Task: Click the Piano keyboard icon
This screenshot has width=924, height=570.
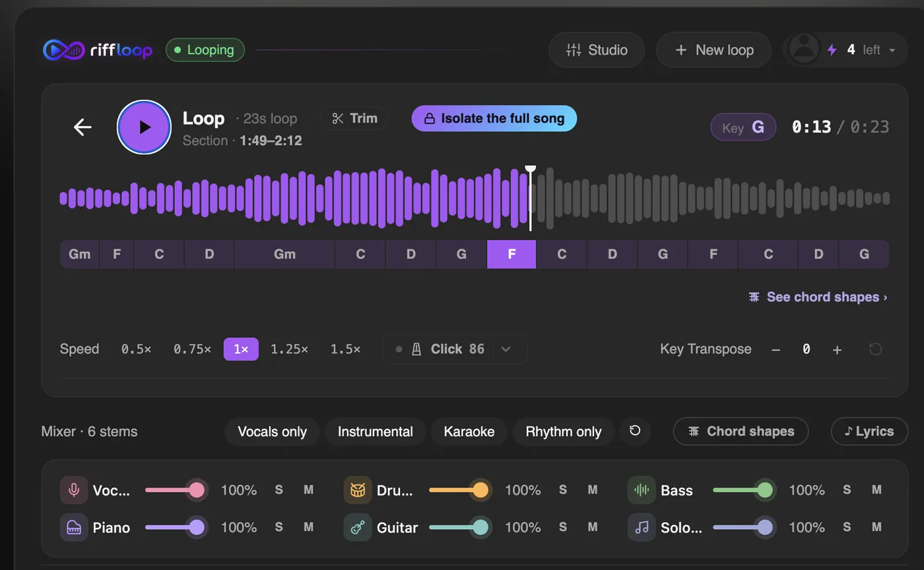Action: pyautogui.click(x=74, y=527)
